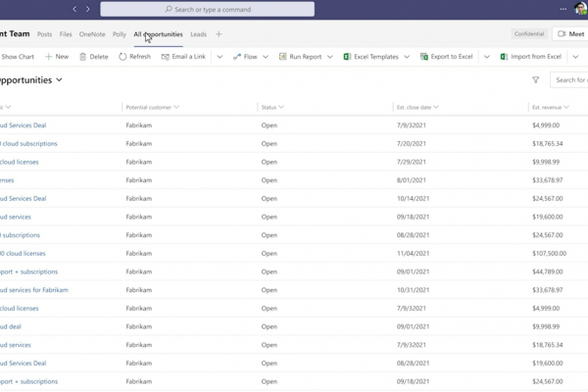This screenshot has height=392, width=588.
Task: Expand the Email a Link dropdown arrow
Action: click(x=220, y=57)
